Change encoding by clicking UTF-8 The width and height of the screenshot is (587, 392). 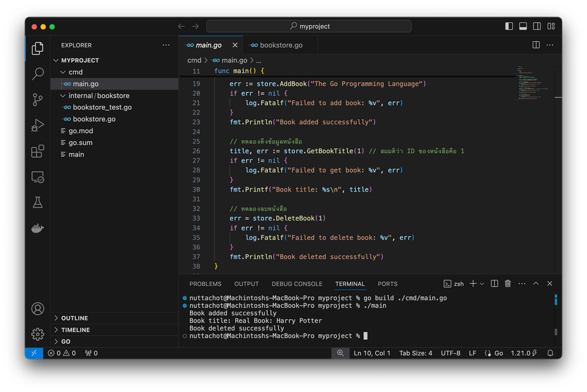(450, 353)
